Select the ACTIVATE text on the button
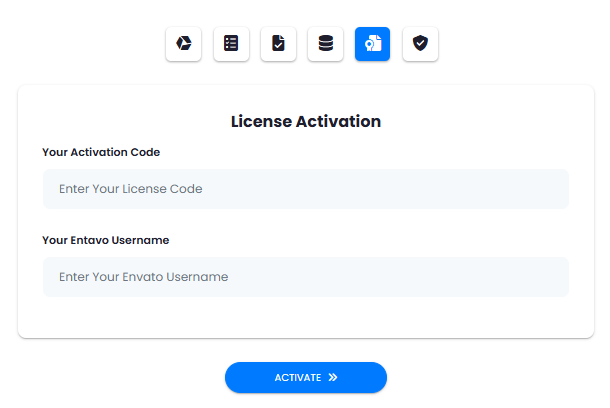The height and width of the screenshot is (408, 610). click(x=298, y=377)
